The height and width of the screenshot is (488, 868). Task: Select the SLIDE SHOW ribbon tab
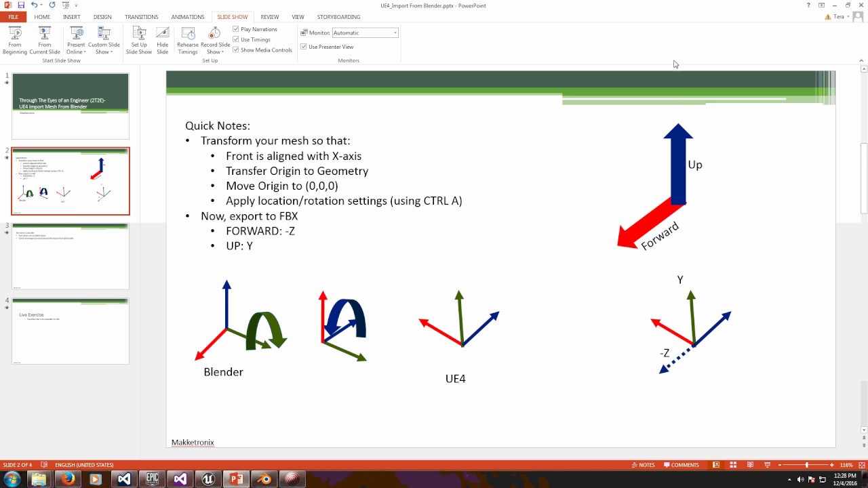(x=233, y=17)
